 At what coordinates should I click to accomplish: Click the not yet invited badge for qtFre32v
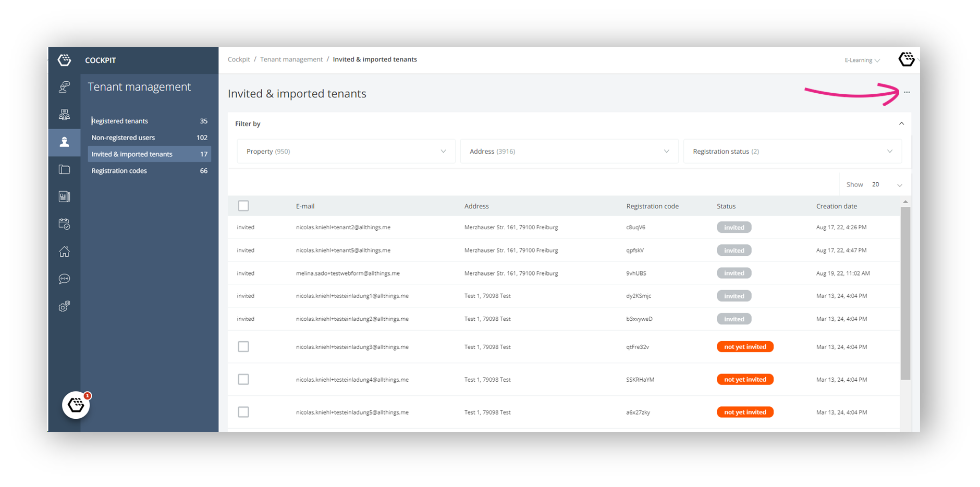(x=745, y=346)
